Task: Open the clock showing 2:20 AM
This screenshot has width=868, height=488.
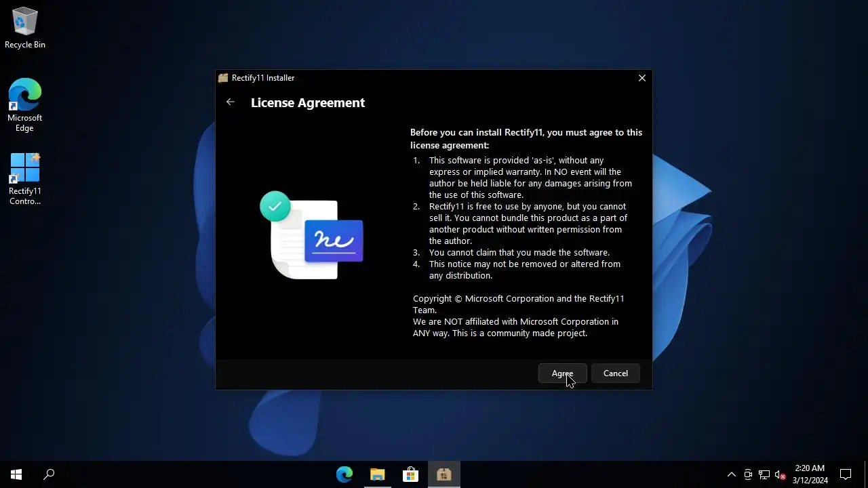Action: (810, 474)
